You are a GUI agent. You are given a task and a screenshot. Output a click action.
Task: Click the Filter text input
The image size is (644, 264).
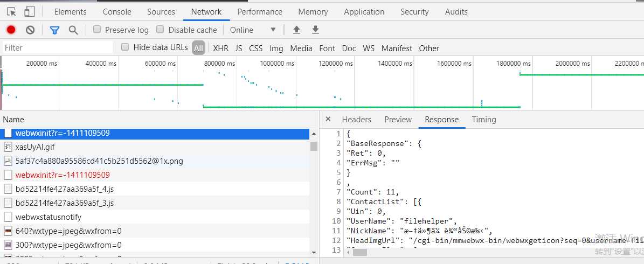[x=58, y=48]
